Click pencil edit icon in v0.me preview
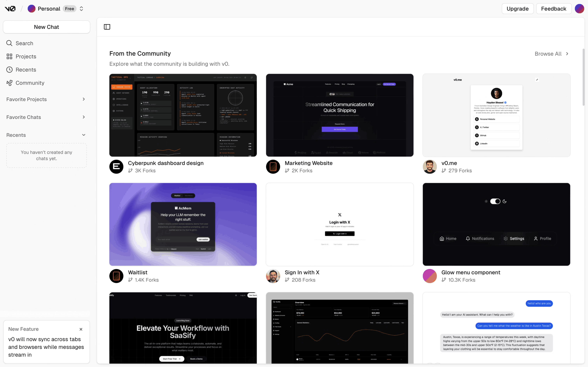 point(537,80)
